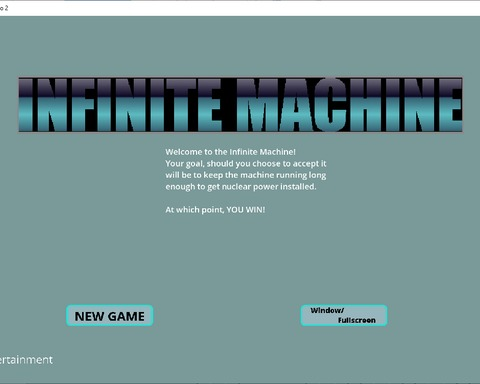
Task: Click the 'At which point, YOU WIN!' line
Action: [x=215, y=210]
